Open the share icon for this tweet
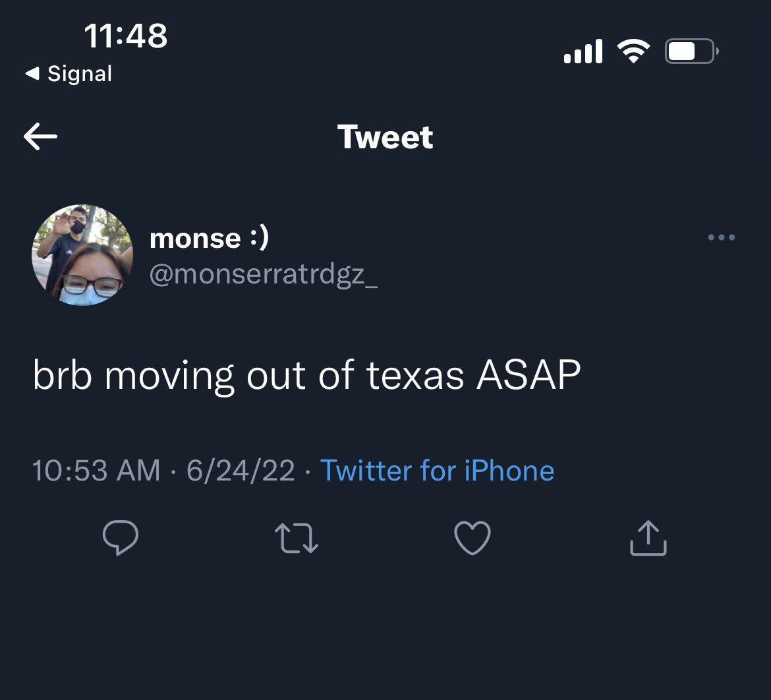 [648, 538]
